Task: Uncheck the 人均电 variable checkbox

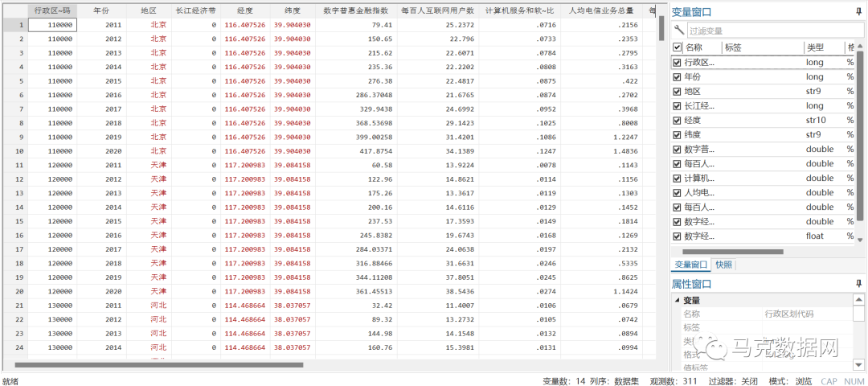Action: (677, 193)
